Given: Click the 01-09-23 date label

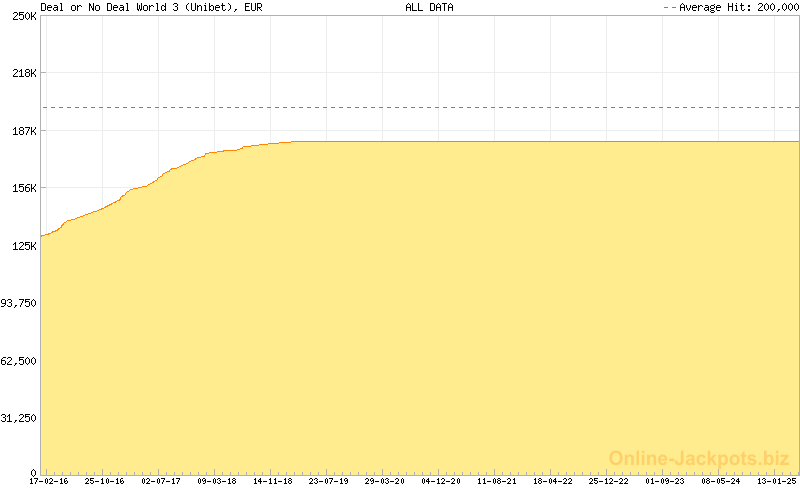Looking at the screenshot, I should pos(665,481).
